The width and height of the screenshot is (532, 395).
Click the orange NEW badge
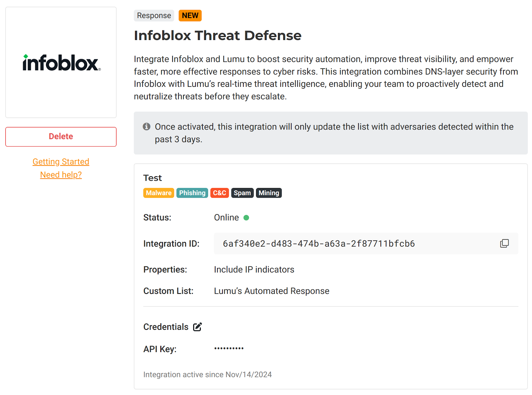coord(190,16)
